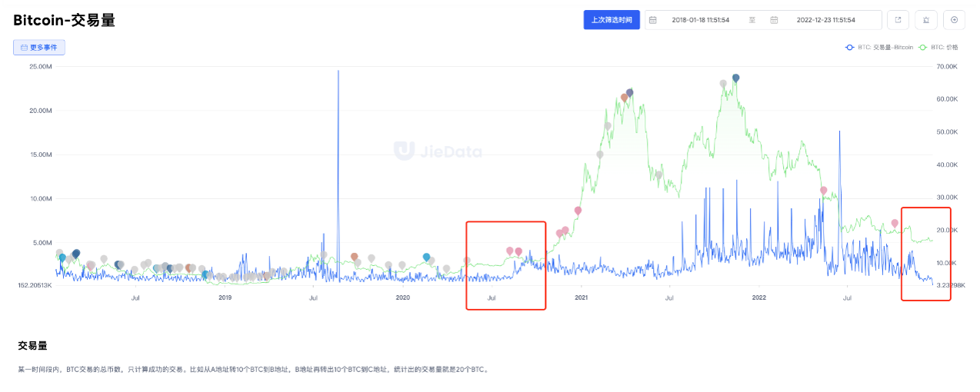Viewport: 980px width, 392px height.
Task: Click the grey marker beside the late-2021 peak
Action: click(723, 83)
